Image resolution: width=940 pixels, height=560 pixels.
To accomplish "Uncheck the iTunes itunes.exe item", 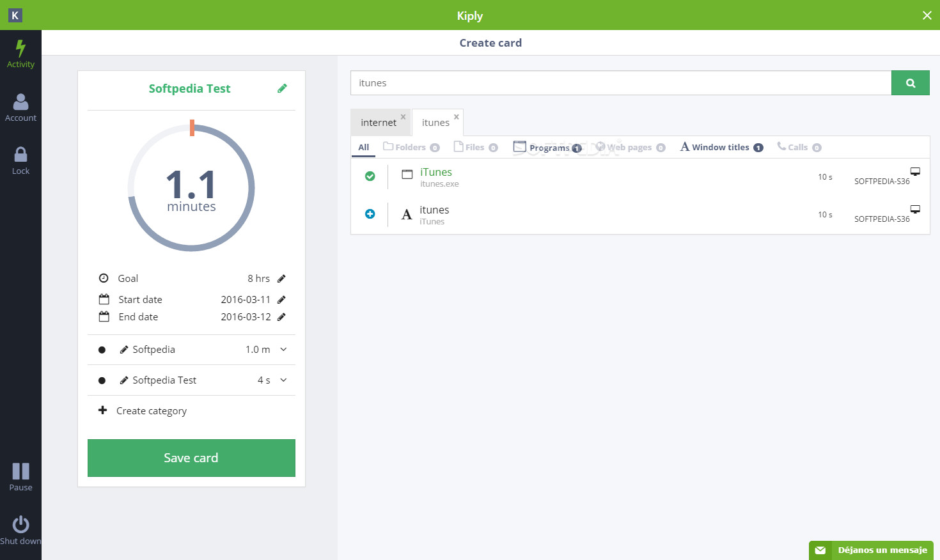I will pyautogui.click(x=370, y=176).
